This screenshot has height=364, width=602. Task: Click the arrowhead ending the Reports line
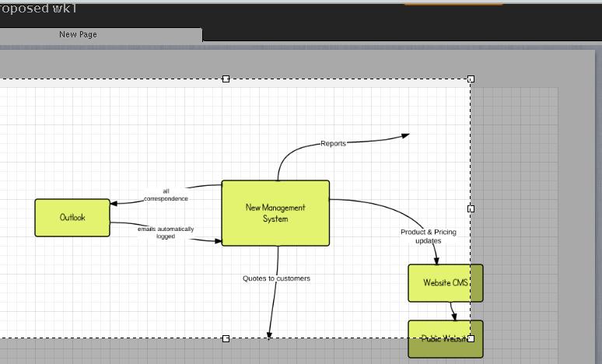pos(405,135)
